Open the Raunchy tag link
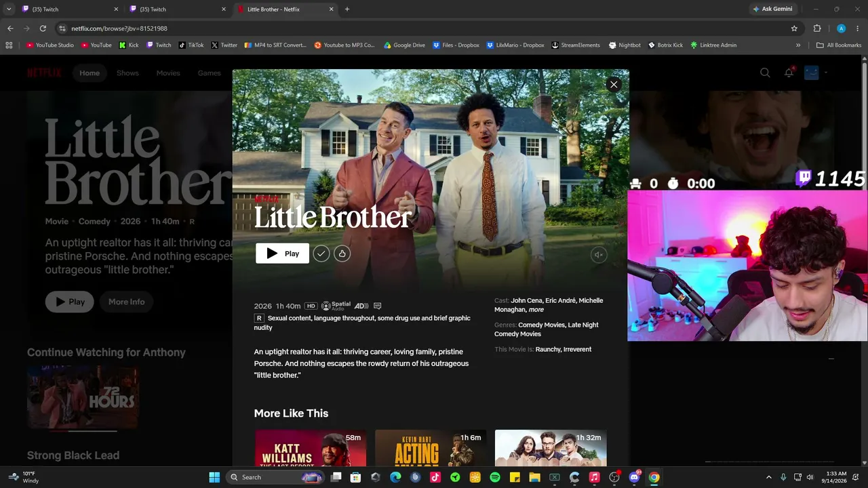This screenshot has height=488, width=868. (x=548, y=349)
